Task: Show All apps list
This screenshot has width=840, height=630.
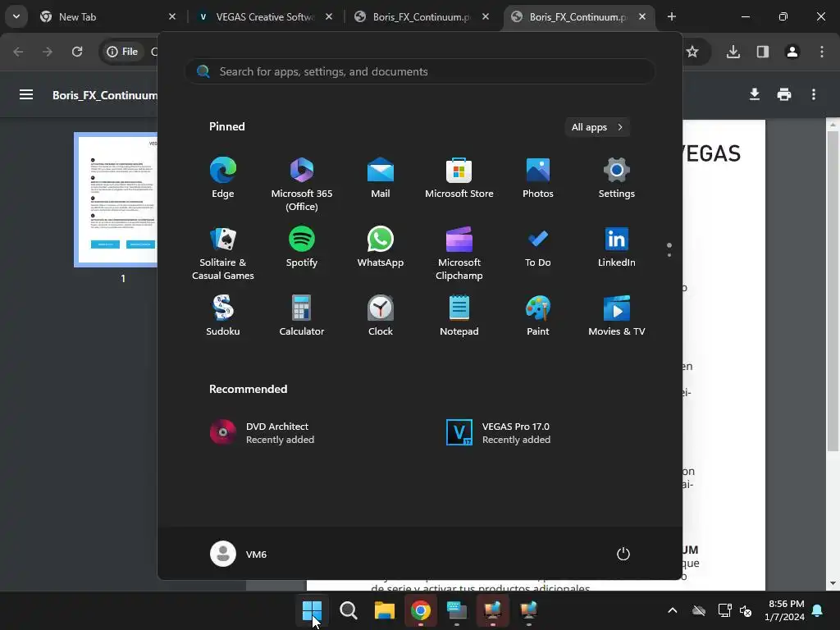Action: click(x=597, y=127)
